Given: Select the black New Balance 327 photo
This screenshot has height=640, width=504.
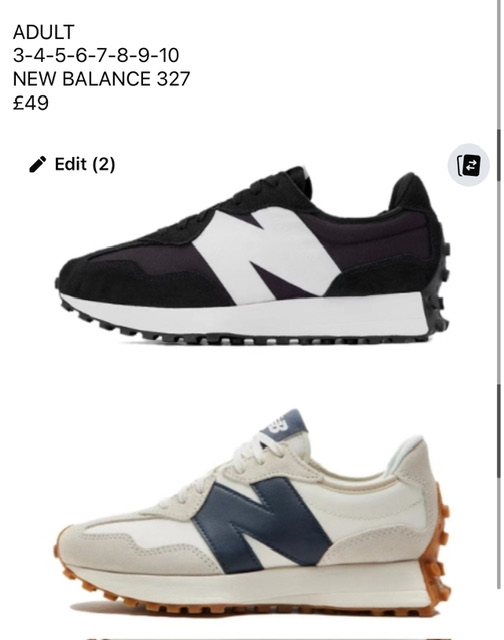Looking at the screenshot, I should (253, 256).
